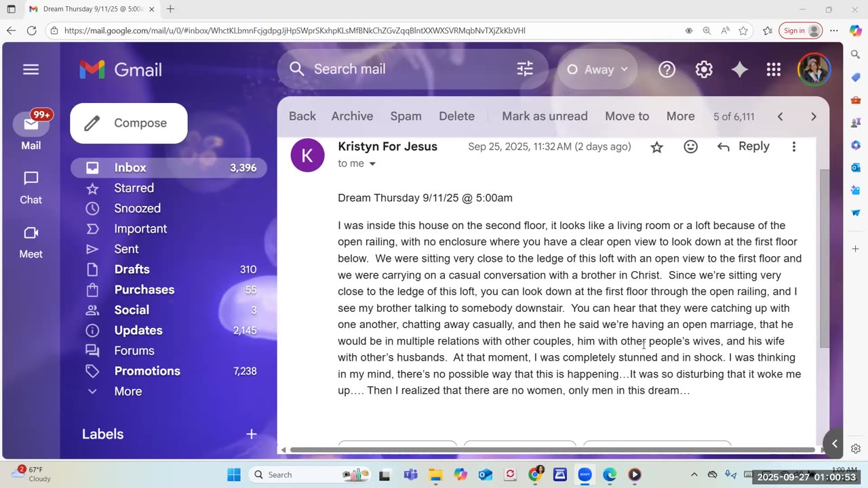Viewport: 868px width, 488px height.
Task: Open the Move to menu
Action: 627,116
